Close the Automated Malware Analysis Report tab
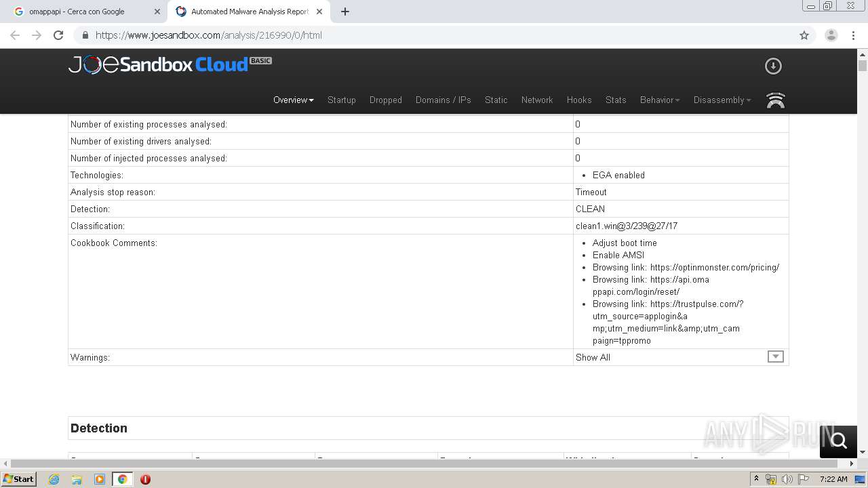868x488 pixels. pyautogui.click(x=319, y=12)
